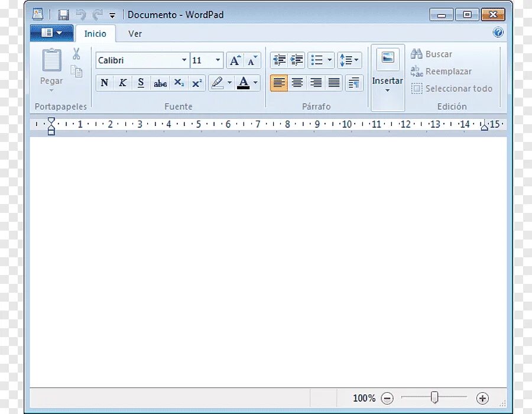Click the WordPad document icon in title bar
Screen dimensions: 532x414
38,14
